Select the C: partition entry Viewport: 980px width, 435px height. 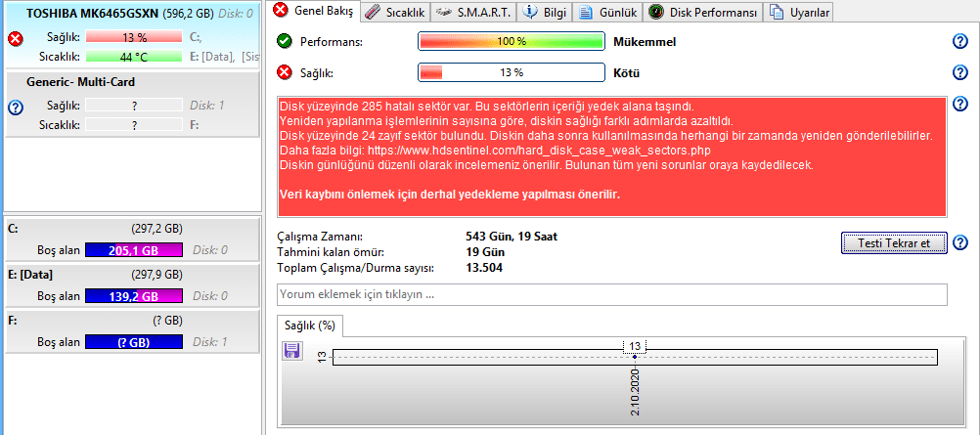(x=131, y=239)
